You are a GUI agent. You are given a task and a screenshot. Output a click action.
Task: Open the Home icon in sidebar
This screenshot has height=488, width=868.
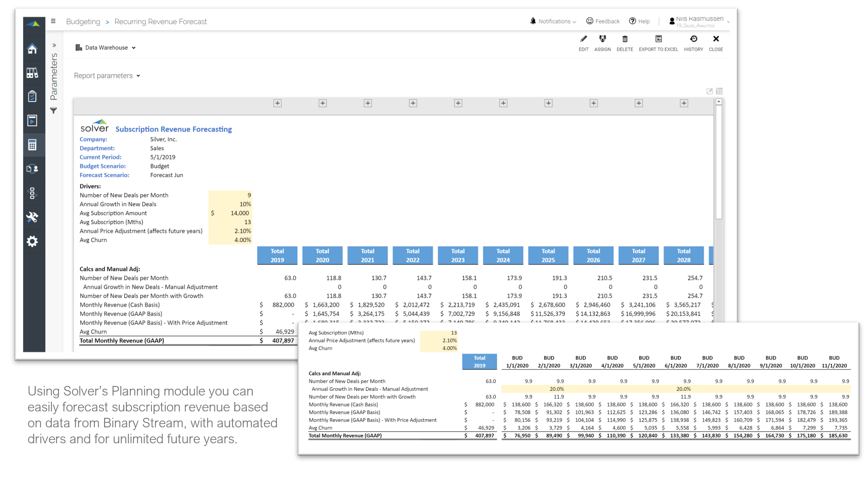(x=33, y=49)
